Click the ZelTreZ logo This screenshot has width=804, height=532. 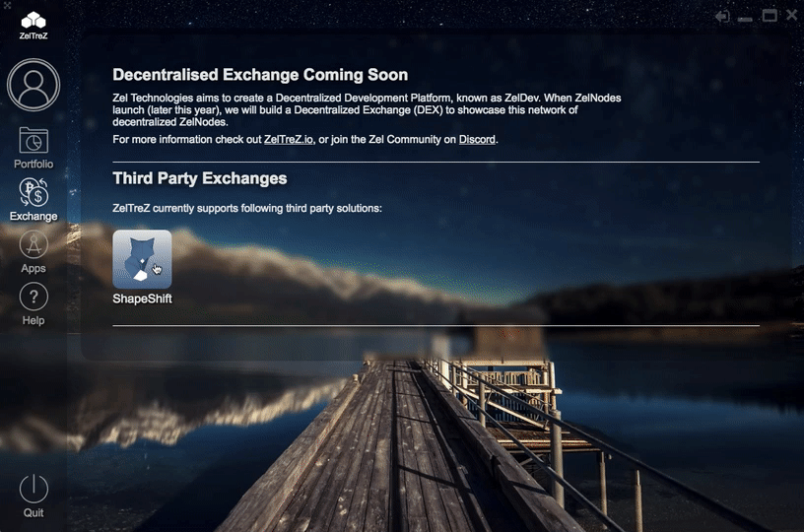pyautogui.click(x=33, y=25)
